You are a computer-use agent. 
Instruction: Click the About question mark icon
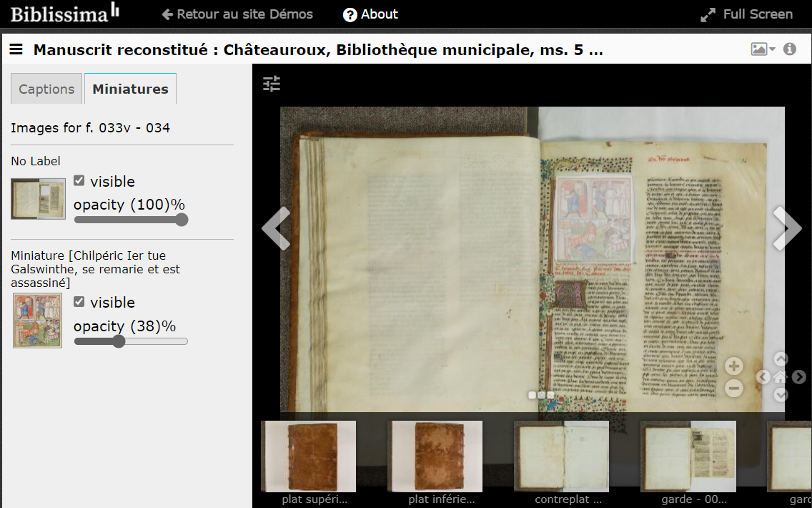[350, 14]
